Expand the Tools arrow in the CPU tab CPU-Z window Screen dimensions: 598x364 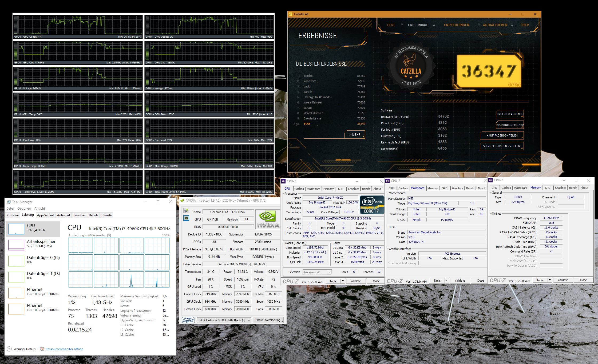tap(342, 281)
